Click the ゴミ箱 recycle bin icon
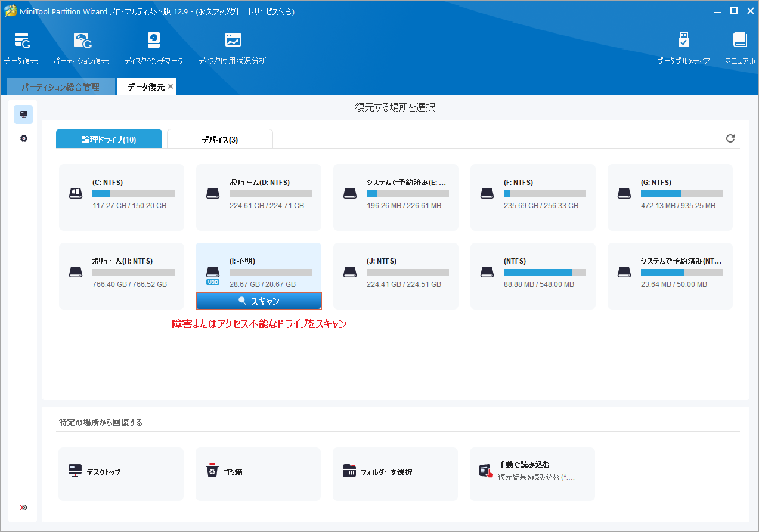The image size is (759, 532). click(212, 471)
